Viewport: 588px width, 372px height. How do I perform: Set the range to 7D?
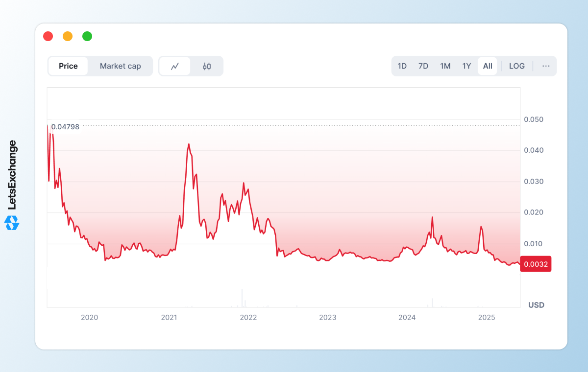click(423, 66)
